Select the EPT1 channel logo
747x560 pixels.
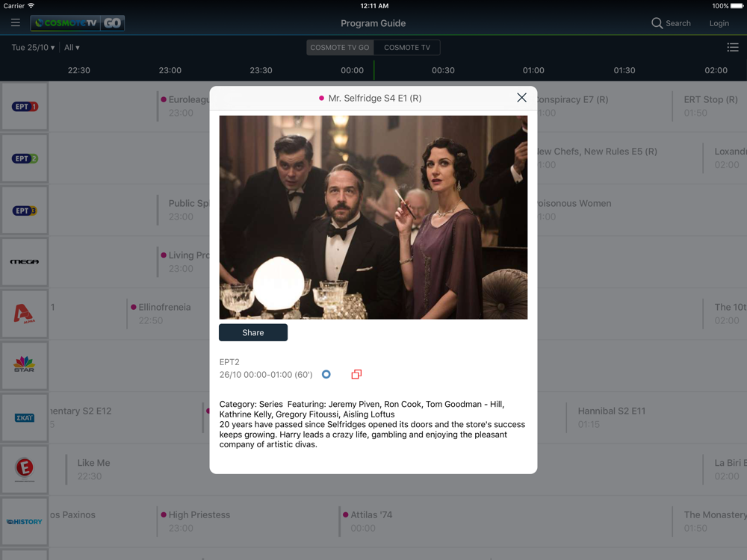25,107
